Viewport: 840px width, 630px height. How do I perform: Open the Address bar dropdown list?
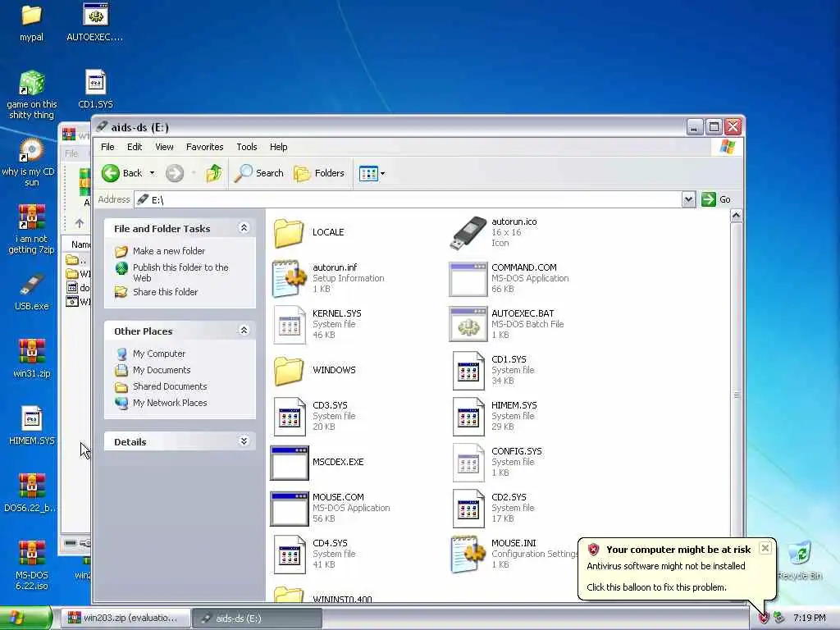coord(688,199)
